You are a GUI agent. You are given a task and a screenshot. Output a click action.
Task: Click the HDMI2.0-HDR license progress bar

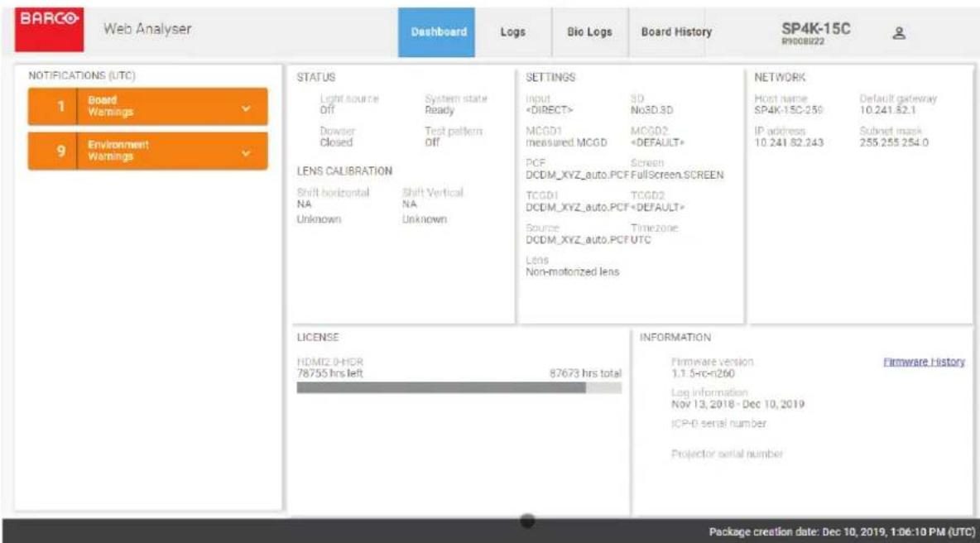pos(459,388)
